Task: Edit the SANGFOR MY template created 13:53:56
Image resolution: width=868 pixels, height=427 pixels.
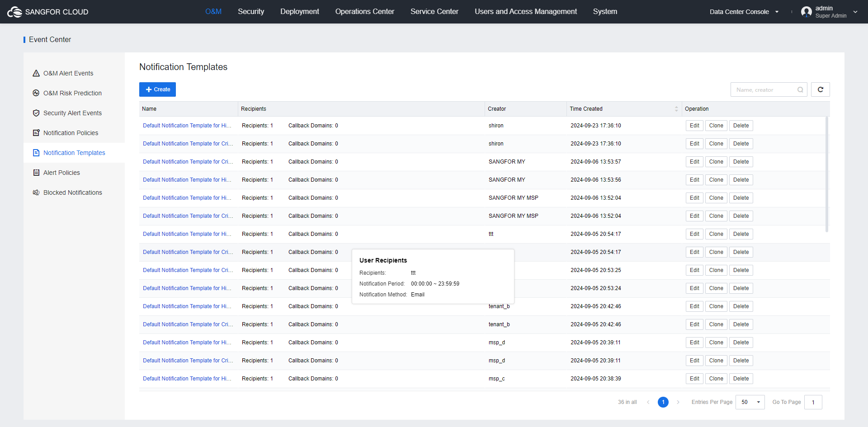Action: [694, 180]
